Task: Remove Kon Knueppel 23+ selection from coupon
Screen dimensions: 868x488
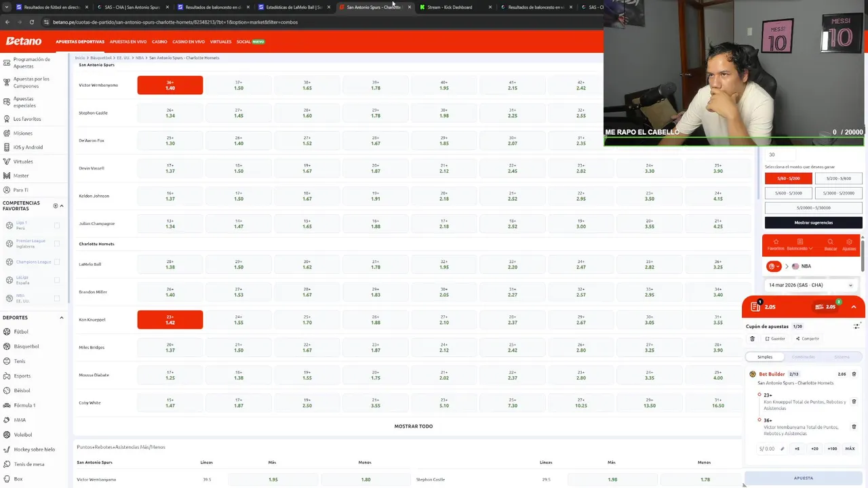Action: (854, 401)
